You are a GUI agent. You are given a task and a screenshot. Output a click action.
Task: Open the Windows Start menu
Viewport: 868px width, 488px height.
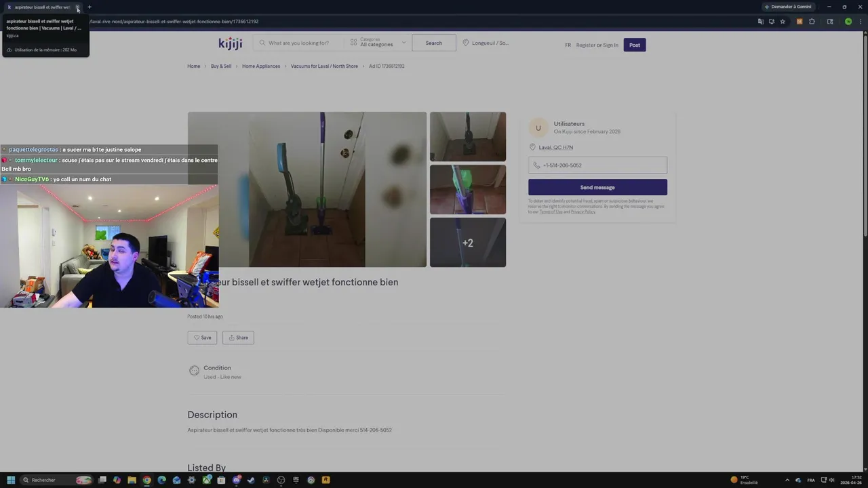tap(11, 480)
